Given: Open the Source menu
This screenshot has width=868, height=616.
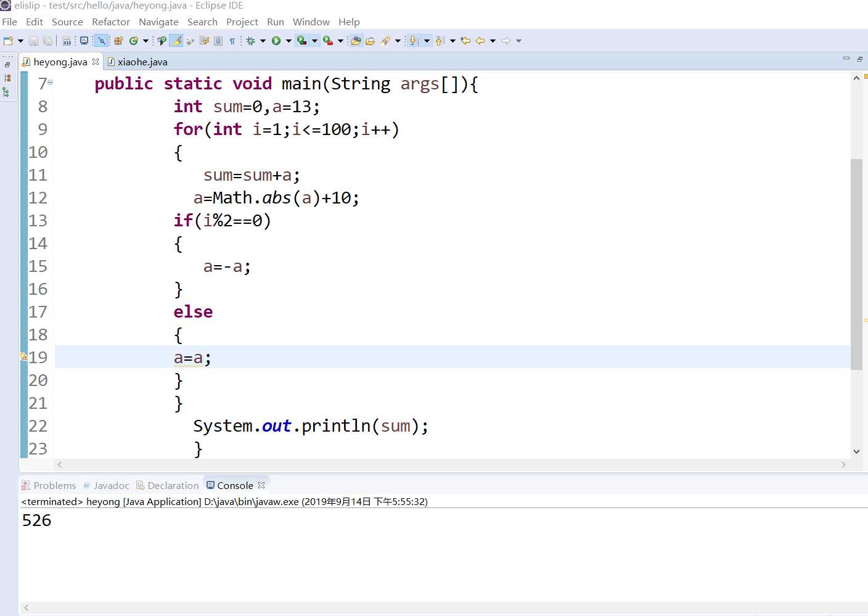Looking at the screenshot, I should coord(67,22).
